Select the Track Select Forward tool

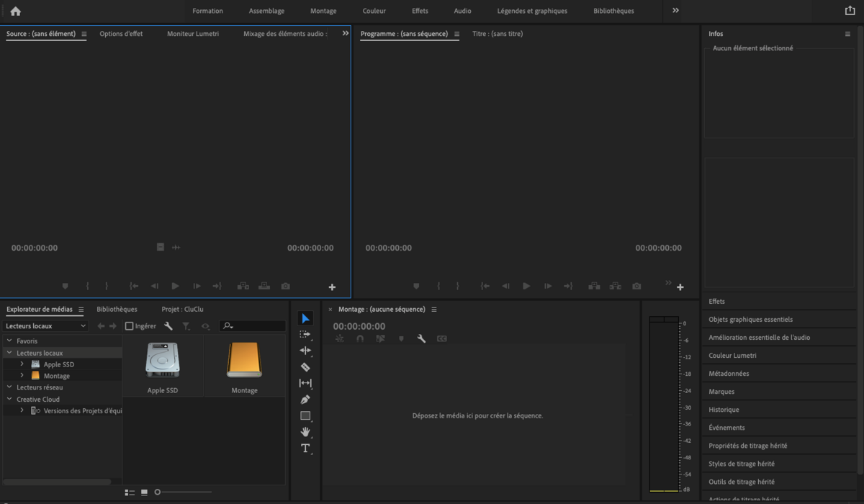point(305,335)
